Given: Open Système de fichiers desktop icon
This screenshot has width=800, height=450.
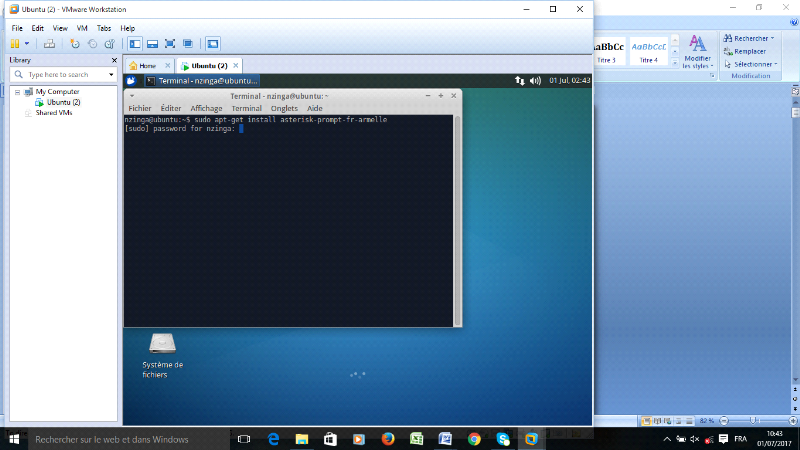Looking at the screenshot, I should (162, 343).
